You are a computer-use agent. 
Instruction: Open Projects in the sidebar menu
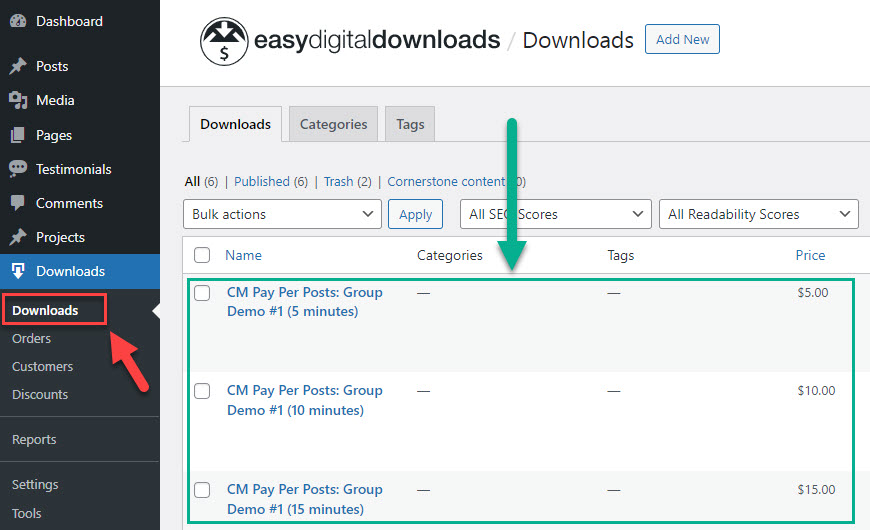[60, 237]
